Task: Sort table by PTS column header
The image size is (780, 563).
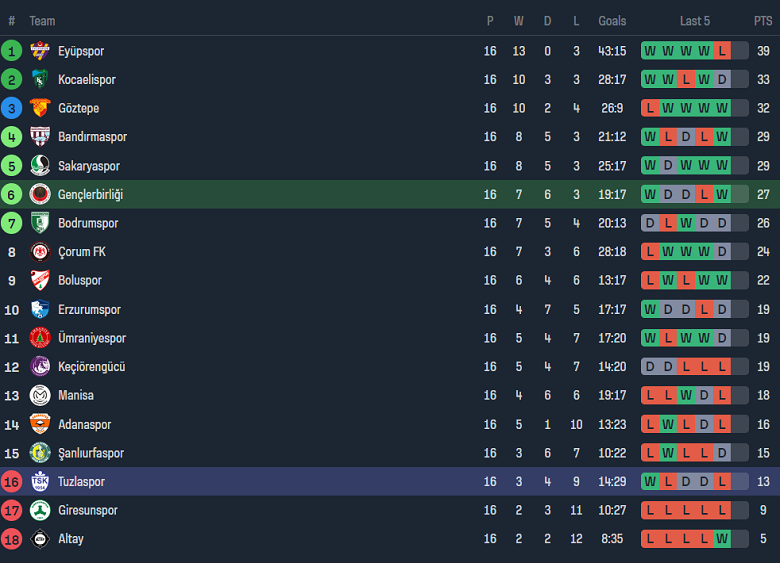Action: pos(763,21)
